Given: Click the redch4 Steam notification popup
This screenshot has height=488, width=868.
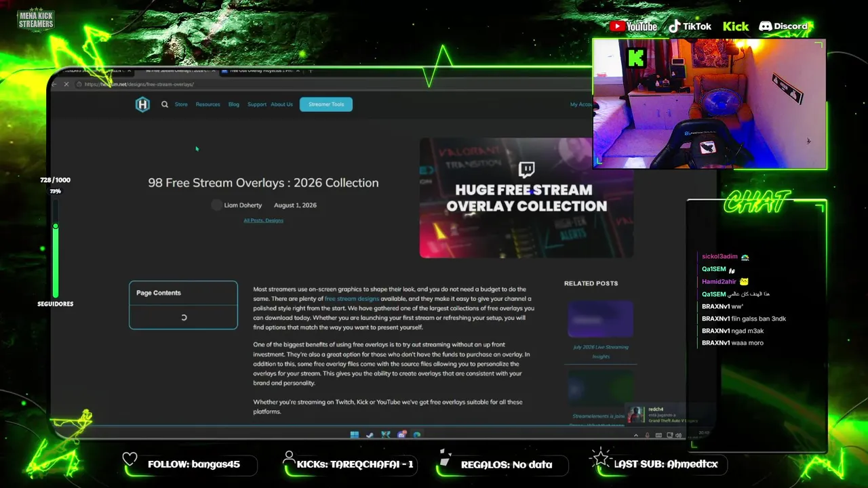Looking at the screenshot, I should click(662, 414).
